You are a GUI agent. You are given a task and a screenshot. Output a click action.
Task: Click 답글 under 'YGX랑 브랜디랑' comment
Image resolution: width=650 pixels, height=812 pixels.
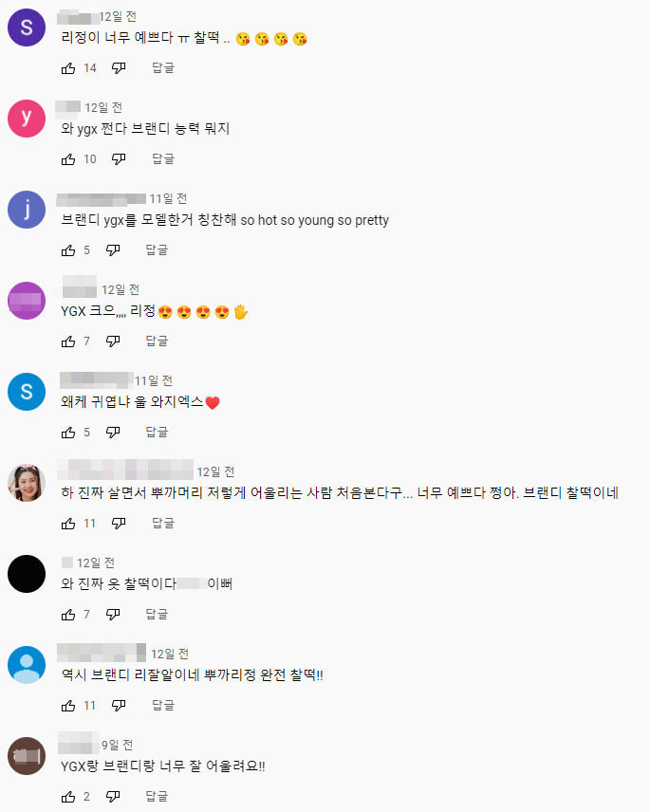pyautogui.click(x=157, y=797)
